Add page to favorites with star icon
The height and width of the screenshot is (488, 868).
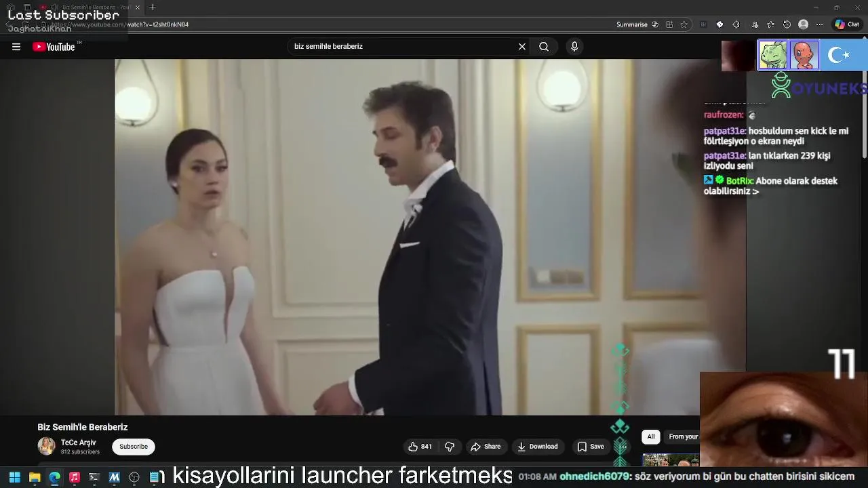point(684,24)
